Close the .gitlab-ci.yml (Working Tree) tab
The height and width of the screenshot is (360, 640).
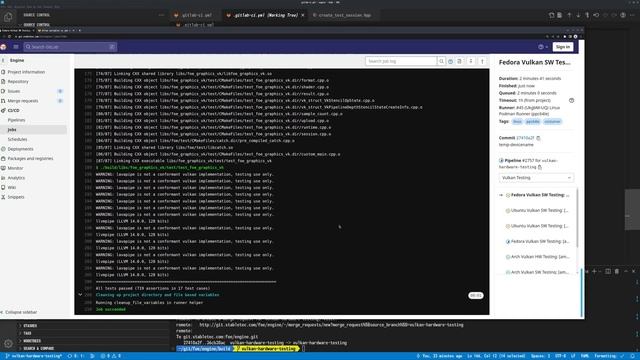point(303,15)
